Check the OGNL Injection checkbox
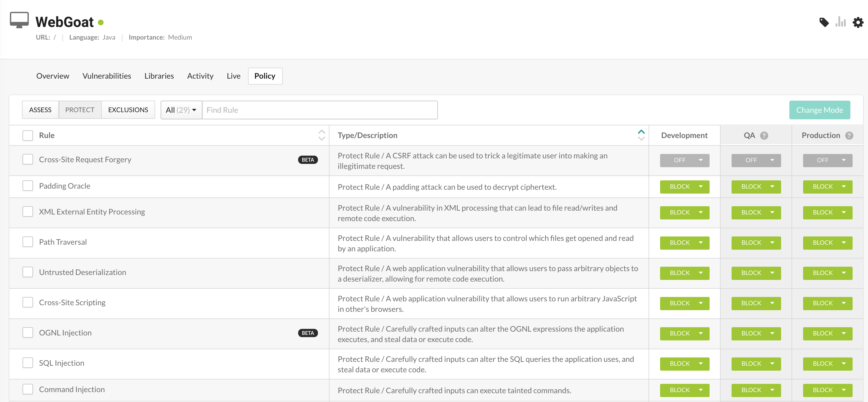This screenshot has width=868, height=402. (x=28, y=333)
